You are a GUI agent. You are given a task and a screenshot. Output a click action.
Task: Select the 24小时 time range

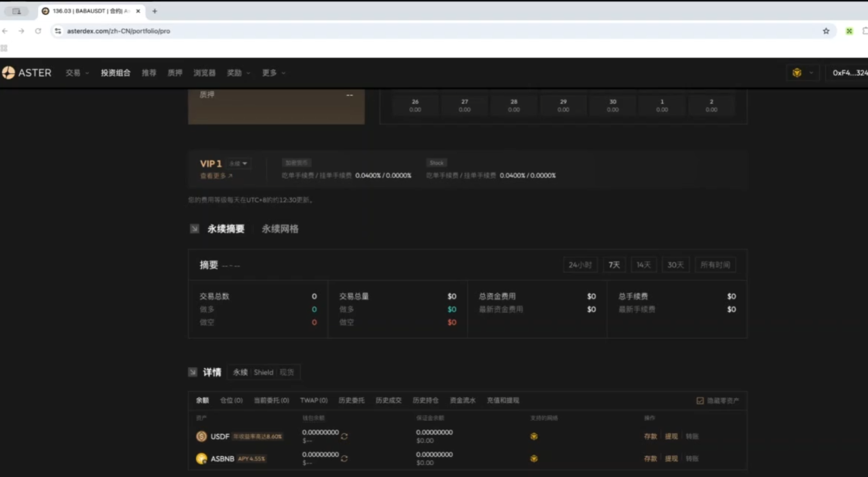click(580, 265)
